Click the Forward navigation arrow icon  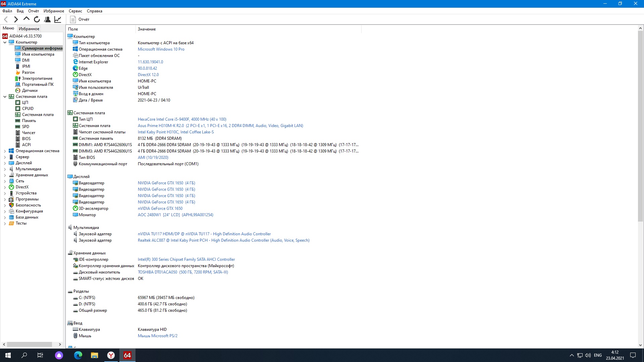tap(16, 19)
